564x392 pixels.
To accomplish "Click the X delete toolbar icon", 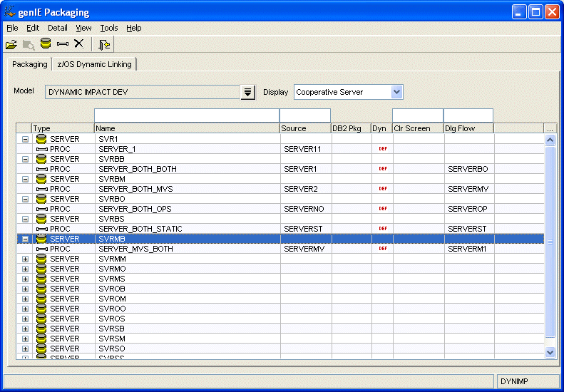I will (79, 44).
